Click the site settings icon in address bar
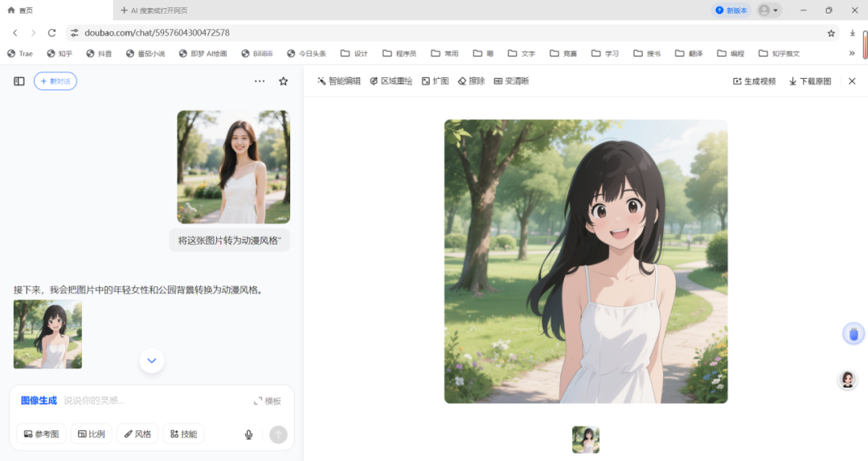868x461 pixels. coord(75,33)
